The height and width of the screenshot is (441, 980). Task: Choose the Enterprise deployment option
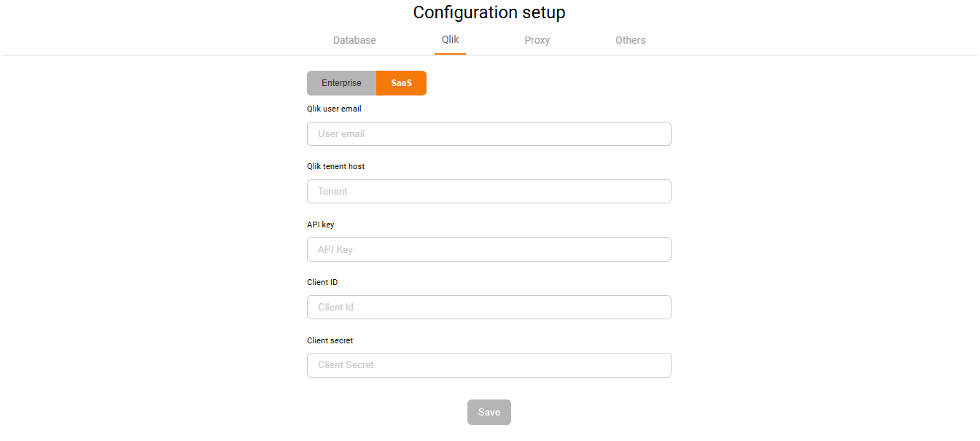[341, 83]
